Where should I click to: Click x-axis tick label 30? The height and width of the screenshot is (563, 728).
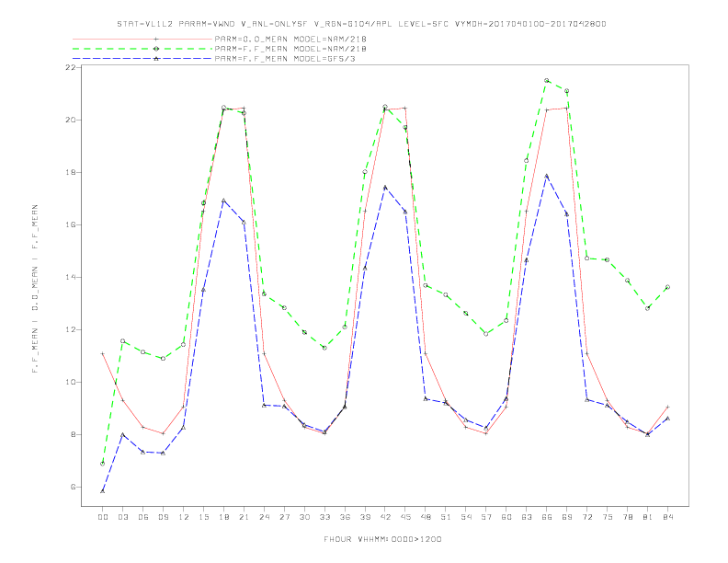tap(304, 517)
